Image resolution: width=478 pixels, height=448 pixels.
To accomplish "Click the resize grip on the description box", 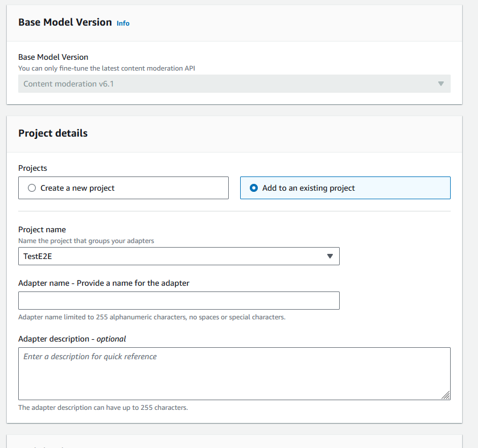I will coord(446,394).
